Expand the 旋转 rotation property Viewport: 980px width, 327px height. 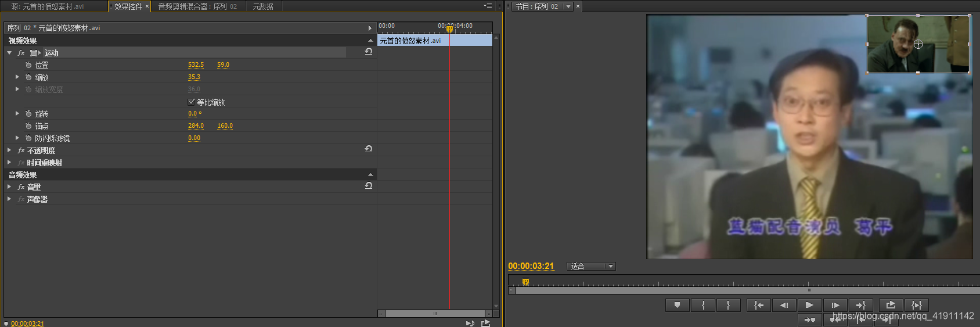pos(17,113)
